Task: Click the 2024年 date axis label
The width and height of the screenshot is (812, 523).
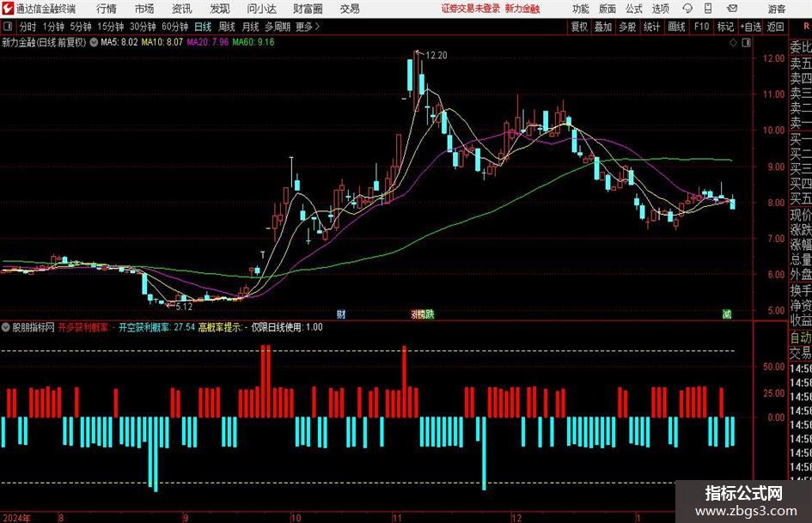Action: (16, 518)
